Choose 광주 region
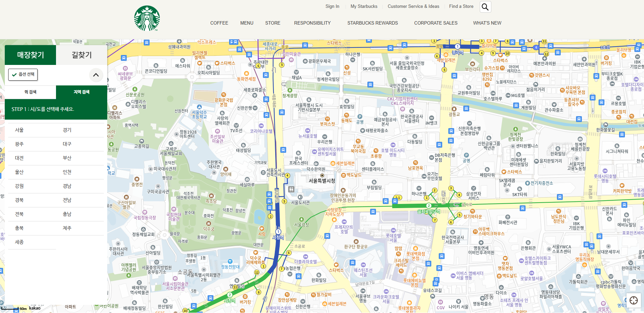 19,144
